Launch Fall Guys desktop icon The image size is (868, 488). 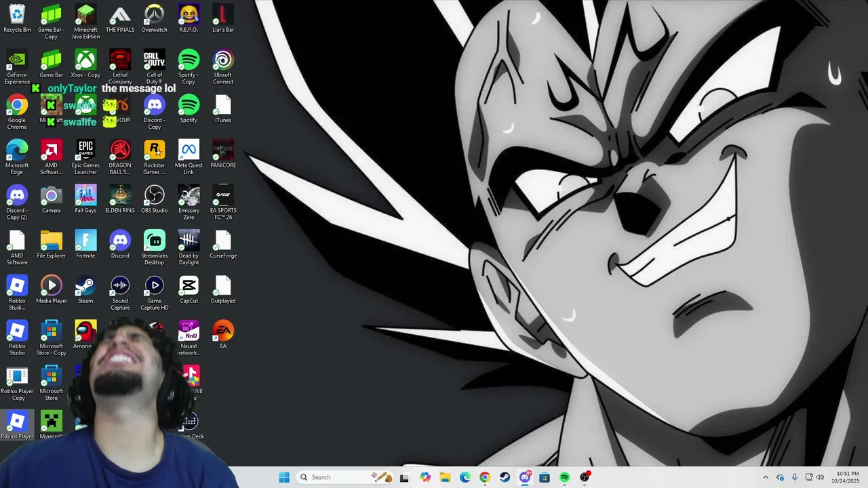tap(85, 199)
